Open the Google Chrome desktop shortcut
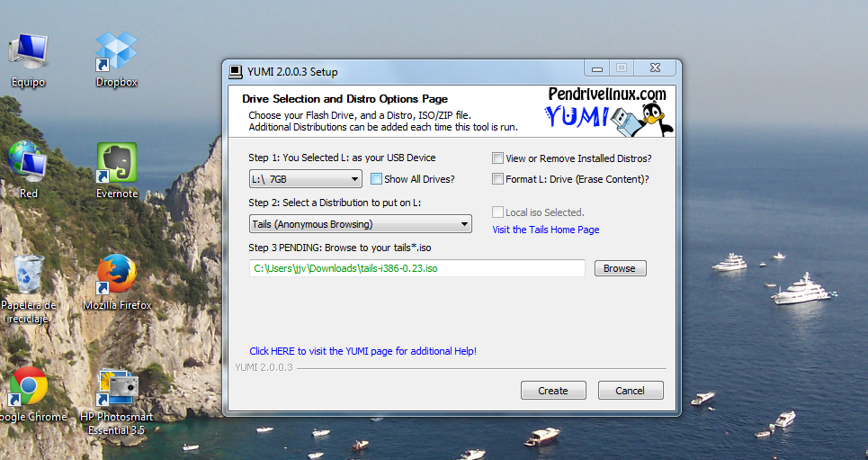 pyautogui.click(x=29, y=394)
